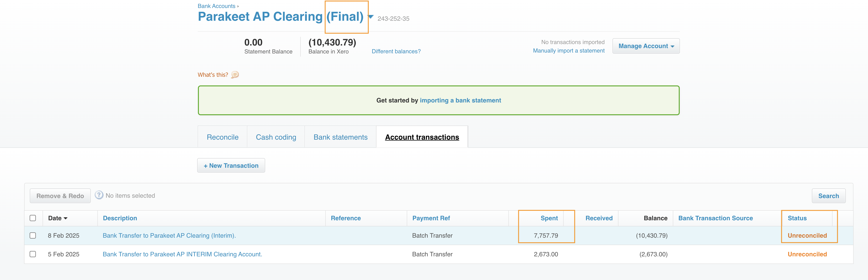Open the Different balances? link

tap(396, 51)
